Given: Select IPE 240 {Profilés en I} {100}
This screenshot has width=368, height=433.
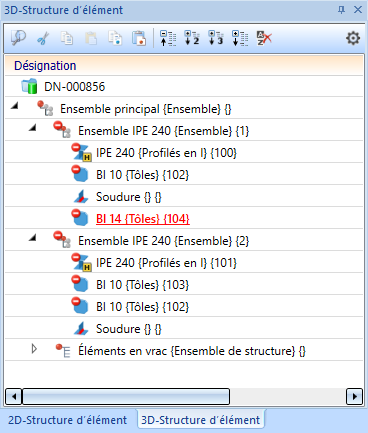Looking at the screenshot, I should [x=166, y=153].
